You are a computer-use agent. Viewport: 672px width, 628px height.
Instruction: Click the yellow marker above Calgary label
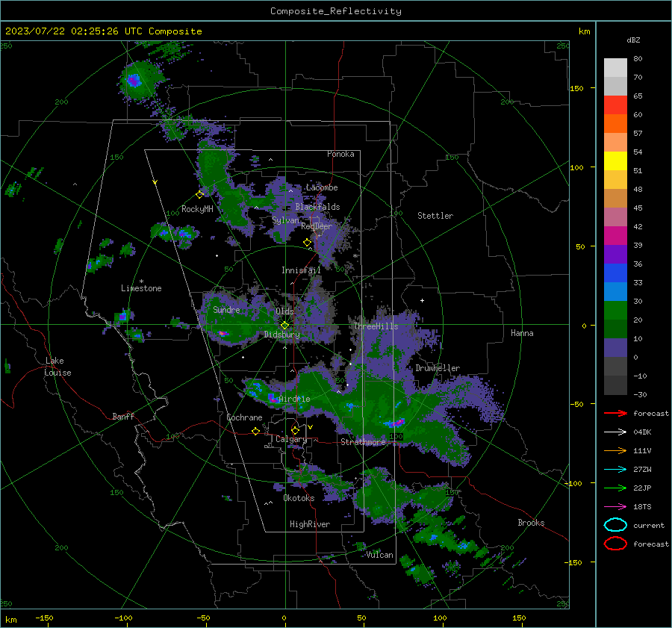(x=295, y=430)
